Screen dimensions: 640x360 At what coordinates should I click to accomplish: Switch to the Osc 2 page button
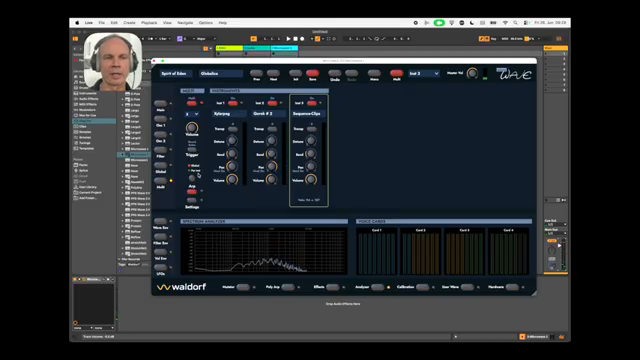[x=160, y=135]
